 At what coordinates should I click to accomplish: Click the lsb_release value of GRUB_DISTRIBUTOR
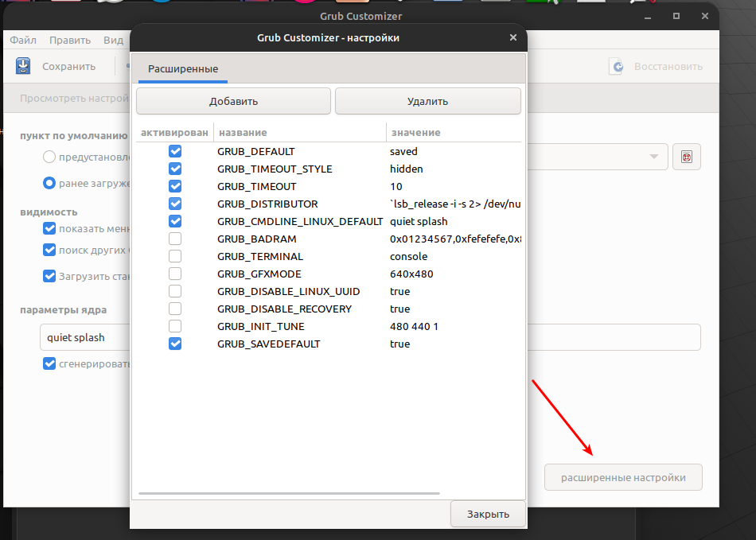click(455, 204)
